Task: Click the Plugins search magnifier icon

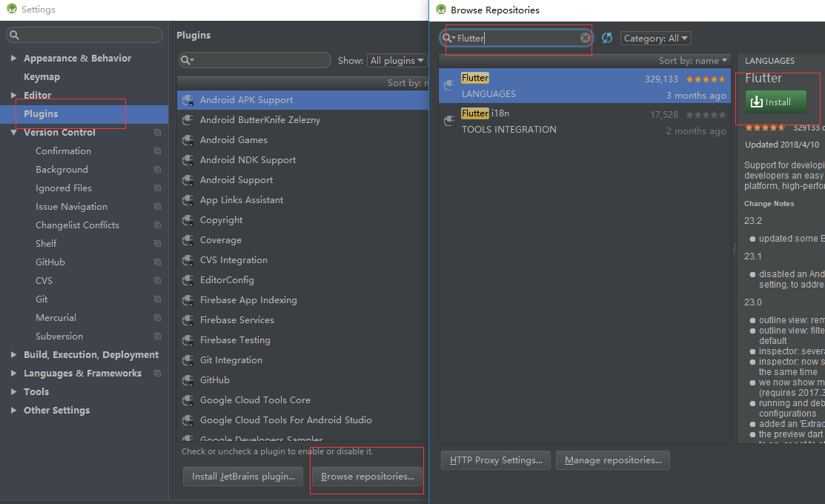Action: pos(187,60)
